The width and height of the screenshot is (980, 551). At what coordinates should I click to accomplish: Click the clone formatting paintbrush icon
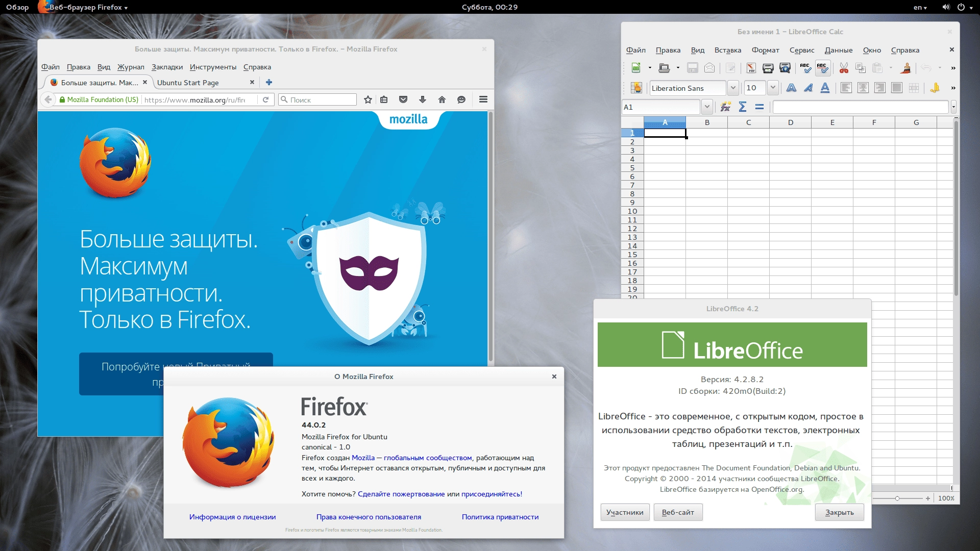tap(906, 68)
